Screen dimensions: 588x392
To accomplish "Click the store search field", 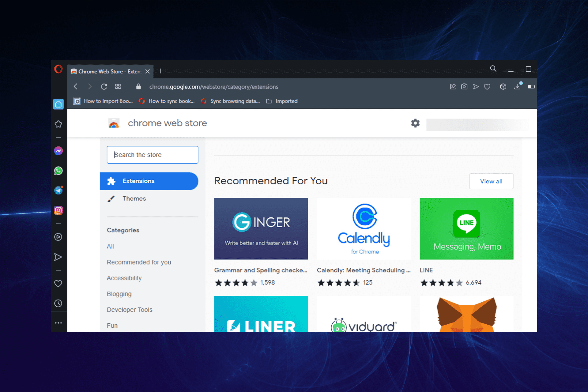I will tap(152, 155).
